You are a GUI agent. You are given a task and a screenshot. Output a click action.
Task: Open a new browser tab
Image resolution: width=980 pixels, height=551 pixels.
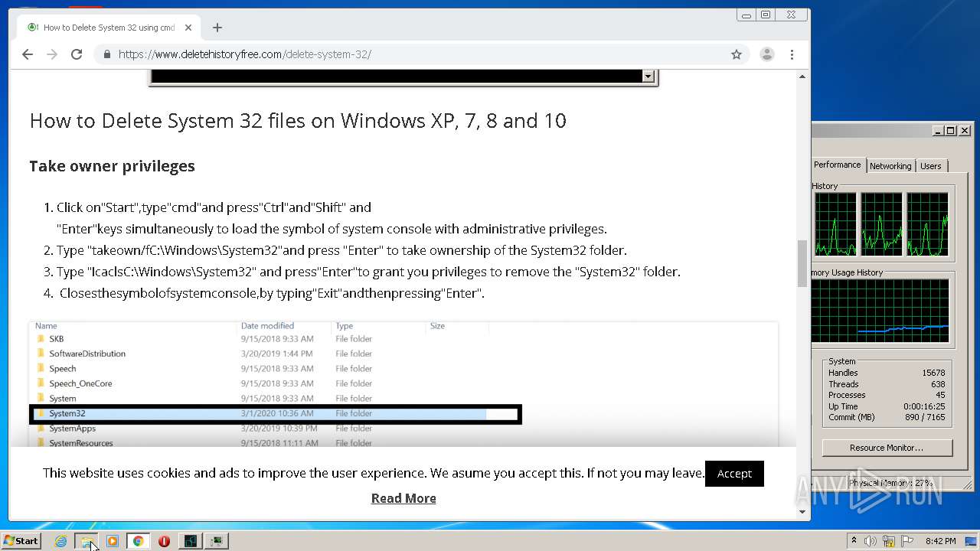click(217, 28)
